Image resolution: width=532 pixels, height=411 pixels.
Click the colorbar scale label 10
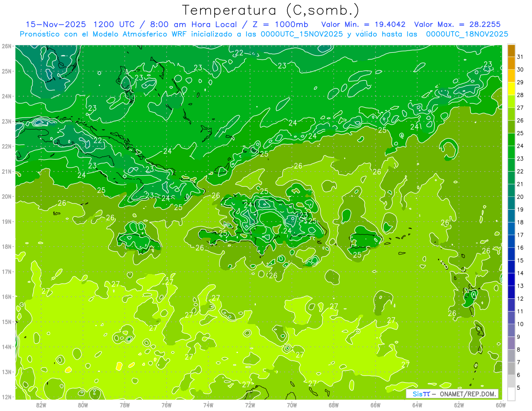(x=520, y=324)
